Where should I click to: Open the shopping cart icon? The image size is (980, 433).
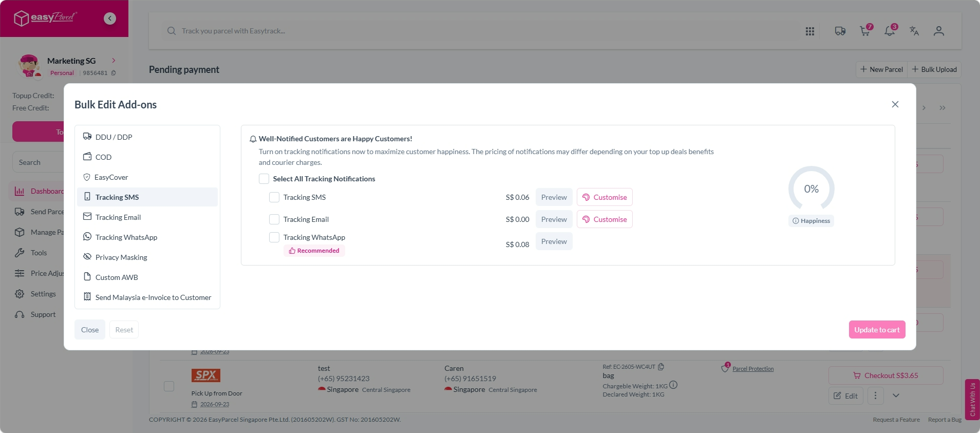click(x=865, y=31)
